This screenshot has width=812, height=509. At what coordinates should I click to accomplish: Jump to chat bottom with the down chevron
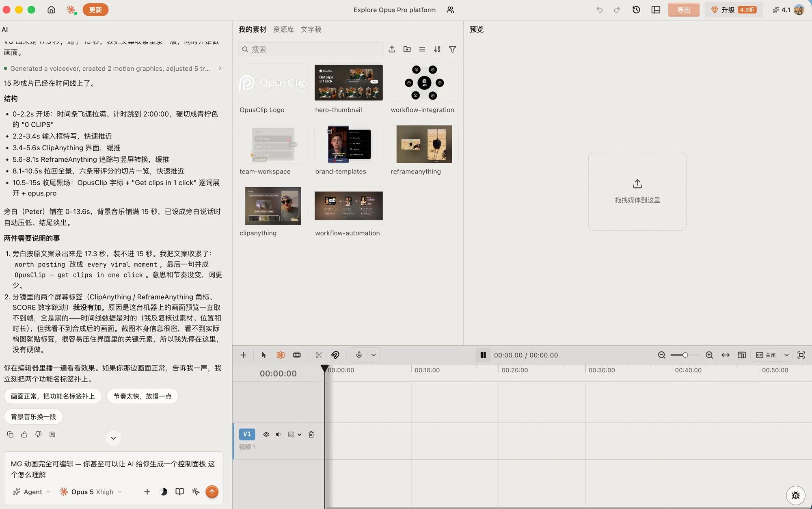coord(113,438)
